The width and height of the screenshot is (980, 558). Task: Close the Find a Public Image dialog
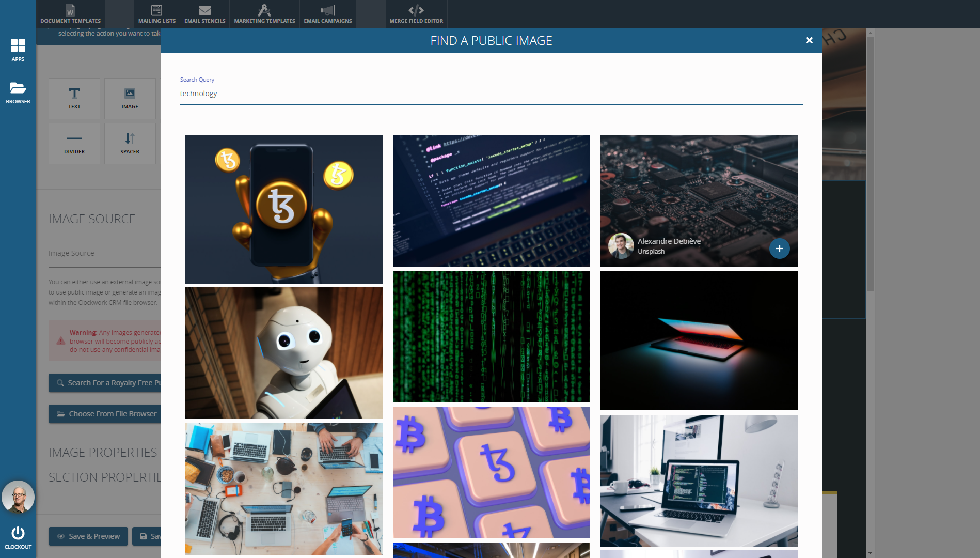point(809,40)
